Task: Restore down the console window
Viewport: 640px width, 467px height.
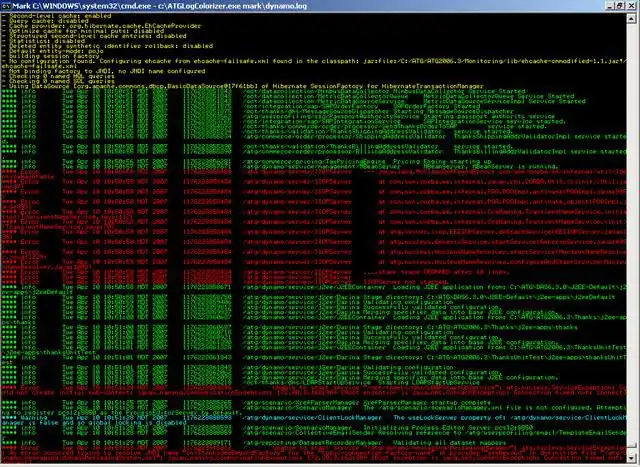Action: (x=620, y=6)
